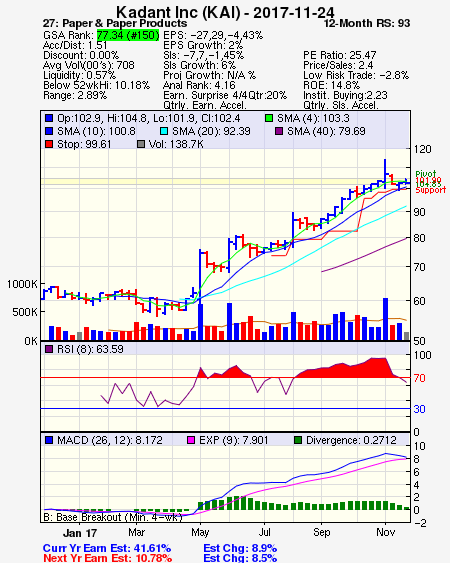Click the industry label 27: Paper & Paper Products
This screenshot has height=563, width=450.
[115, 23]
